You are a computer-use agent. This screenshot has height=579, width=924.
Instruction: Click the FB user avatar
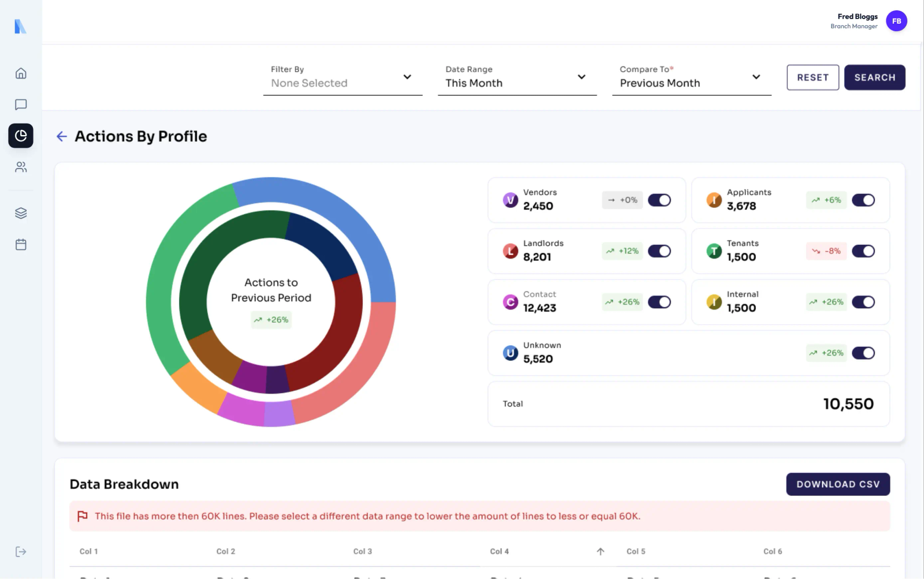pos(896,21)
